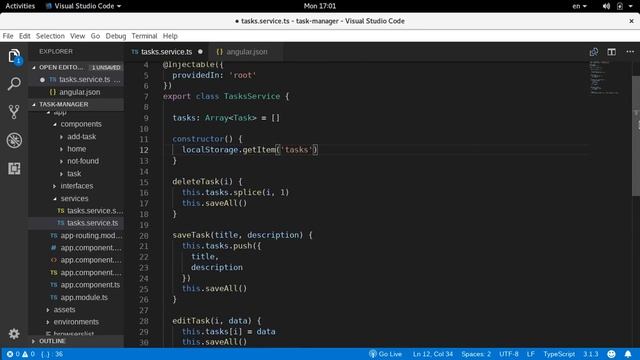Open app-routing.mod... file in explorer

pyautogui.click(x=76, y=236)
